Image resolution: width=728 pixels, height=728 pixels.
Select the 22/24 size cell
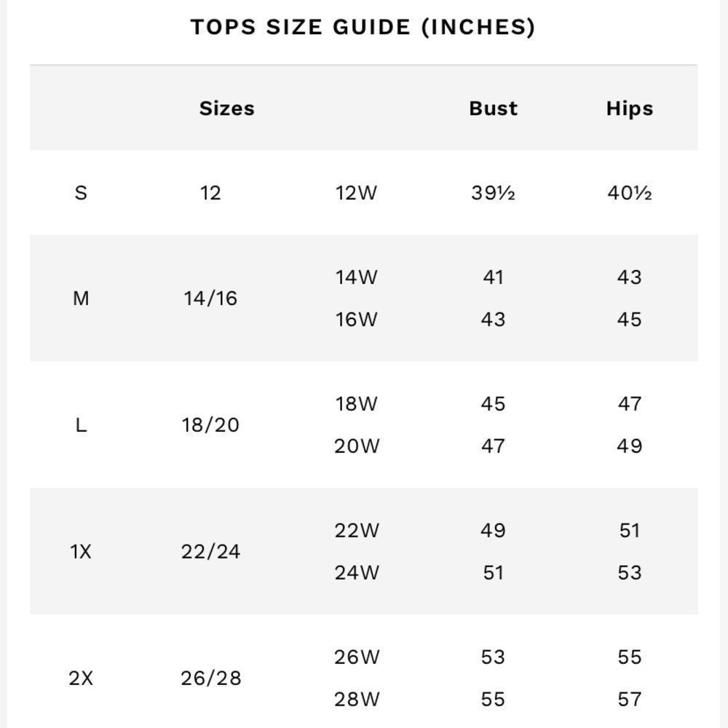(210, 552)
